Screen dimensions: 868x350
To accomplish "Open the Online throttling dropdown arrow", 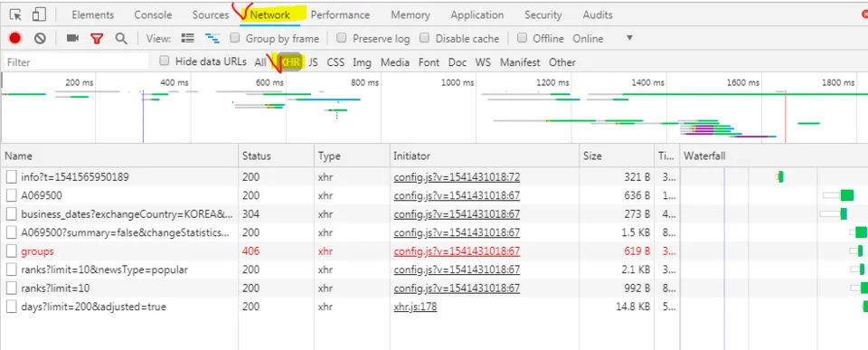I will pyautogui.click(x=629, y=38).
